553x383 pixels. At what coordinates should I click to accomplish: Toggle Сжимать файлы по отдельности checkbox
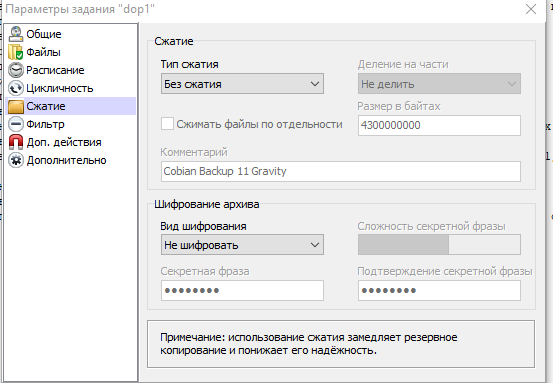click(167, 124)
